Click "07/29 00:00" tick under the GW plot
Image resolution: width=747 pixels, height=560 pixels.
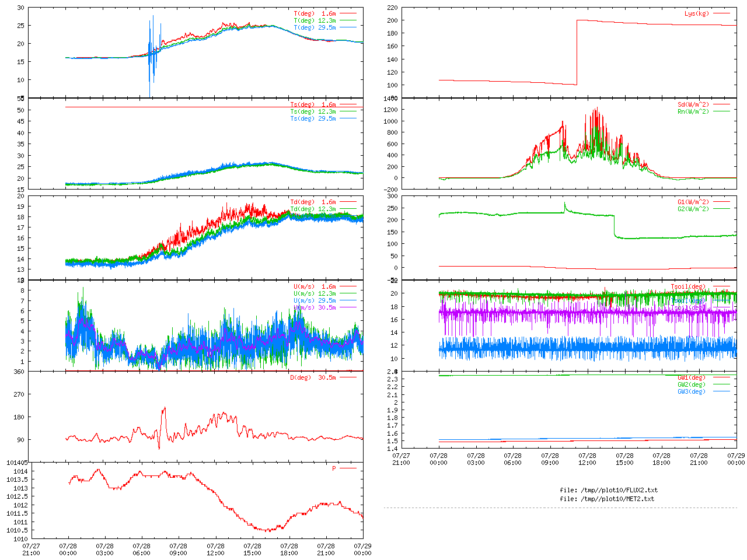[736, 459]
